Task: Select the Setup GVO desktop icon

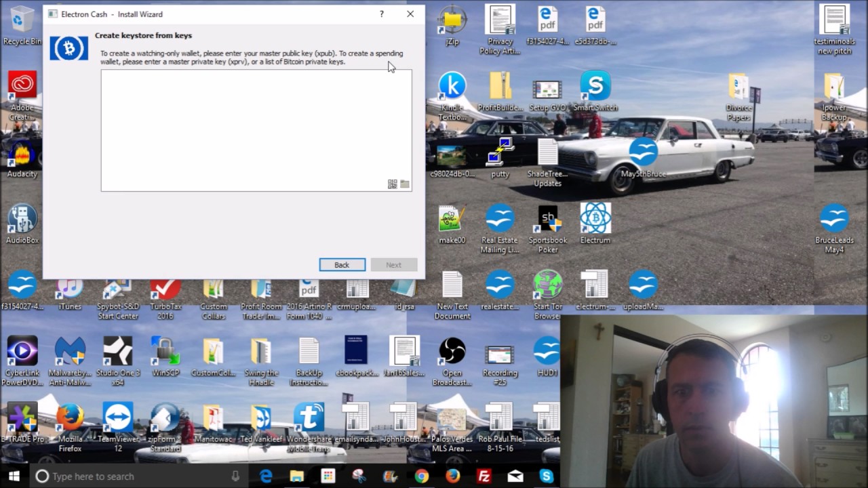Action: coord(547,95)
